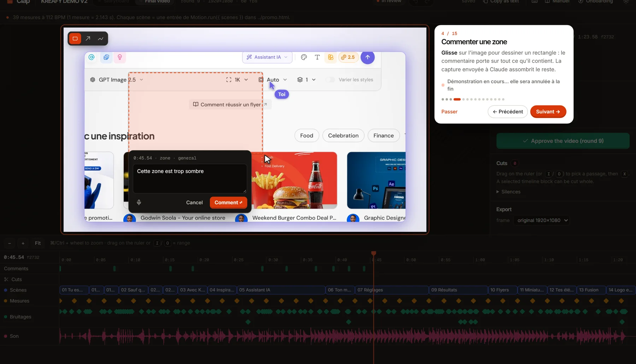636x364 pixels.
Task: Click the pink lightbulb idea icon
Action: click(x=120, y=57)
